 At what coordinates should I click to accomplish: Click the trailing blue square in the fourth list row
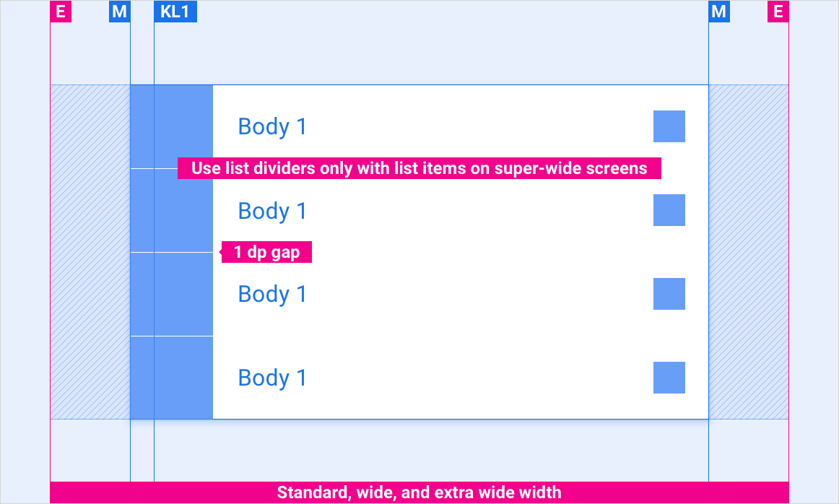tap(669, 378)
